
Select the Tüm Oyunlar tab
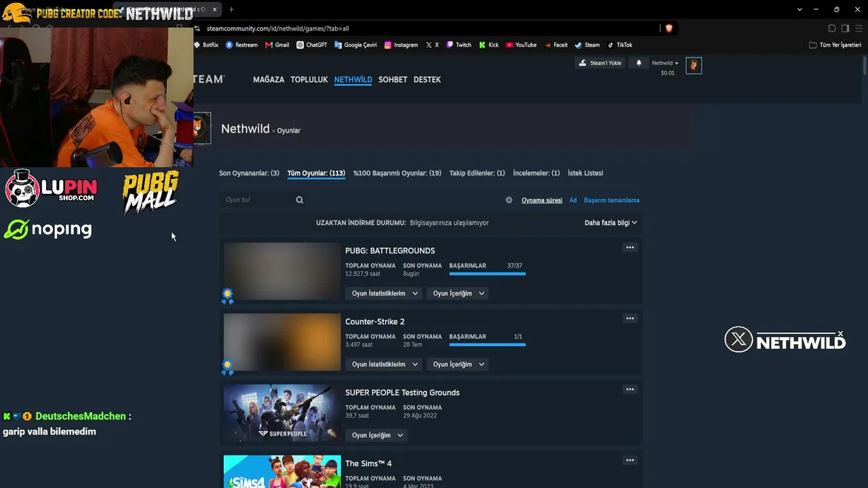(316, 173)
